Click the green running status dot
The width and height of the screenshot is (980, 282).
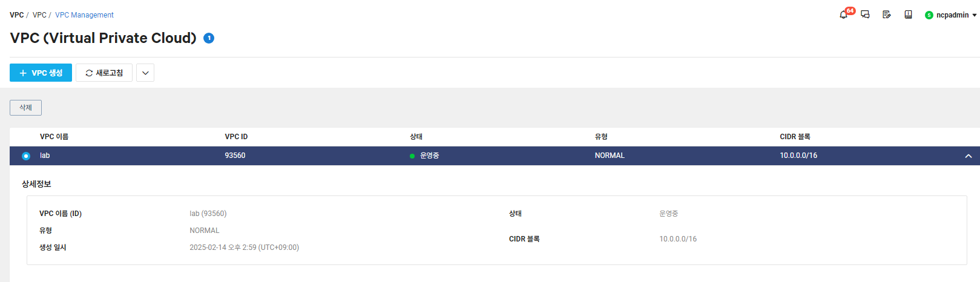click(412, 156)
